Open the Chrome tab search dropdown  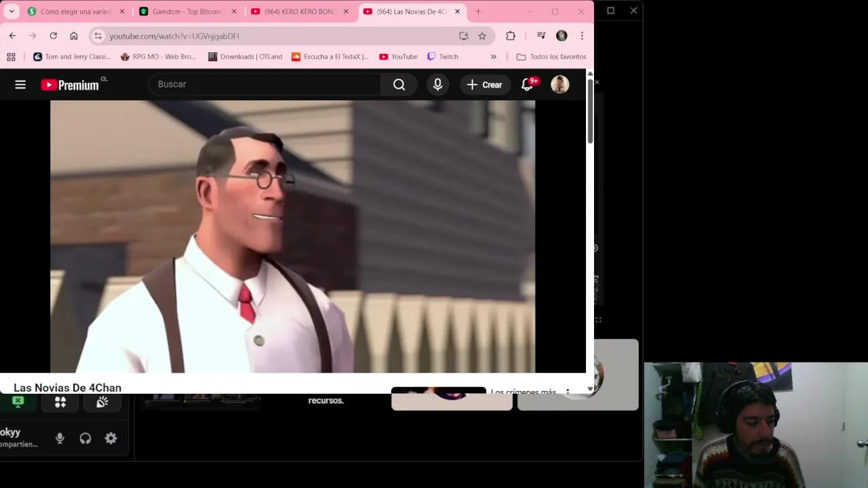coord(12,12)
